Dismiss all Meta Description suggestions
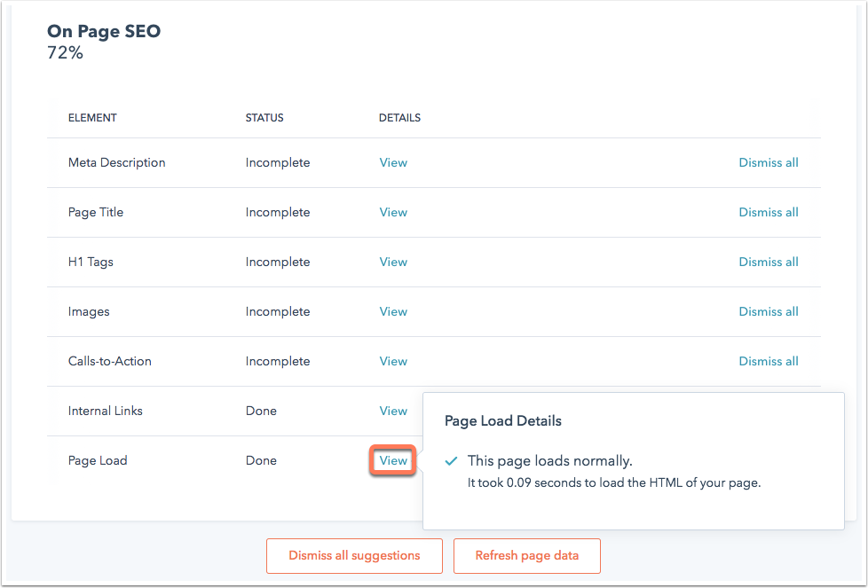Viewport: 868px width, 588px height. pyautogui.click(x=769, y=162)
